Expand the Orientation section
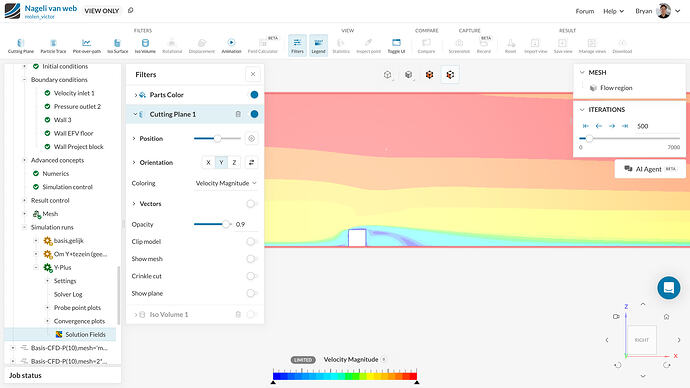The height and width of the screenshot is (388, 690). [x=134, y=162]
